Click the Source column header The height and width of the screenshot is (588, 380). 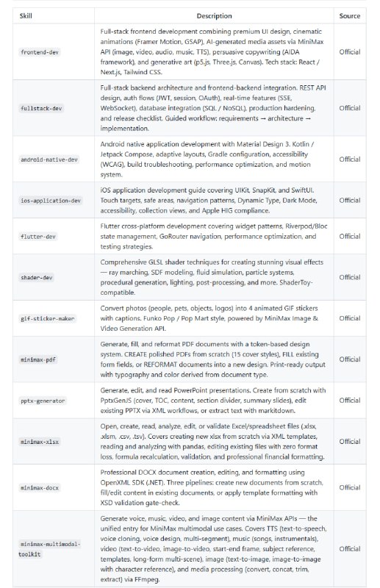tap(350, 15)
